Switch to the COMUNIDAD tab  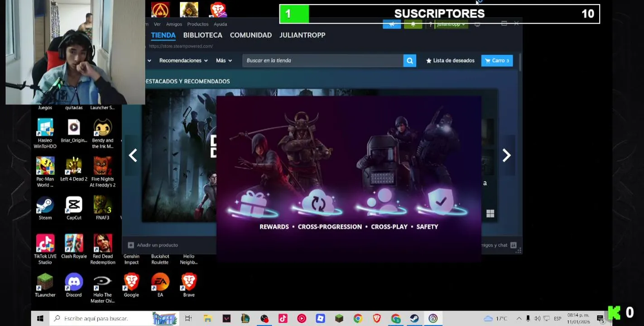250,35
